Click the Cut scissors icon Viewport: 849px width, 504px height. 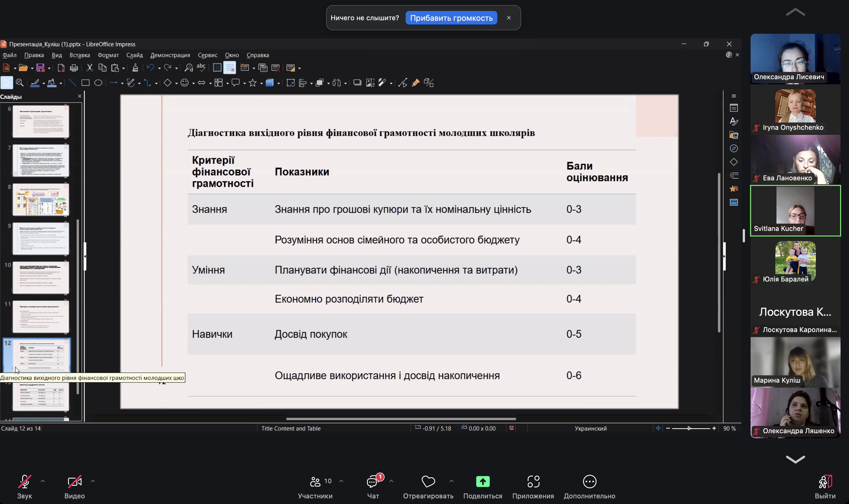point(89,68)
